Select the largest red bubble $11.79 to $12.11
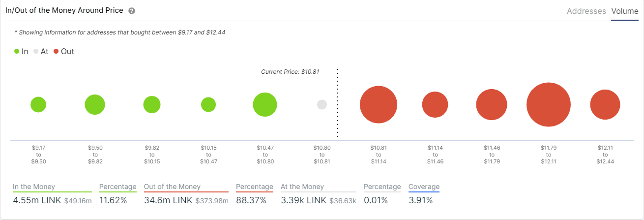 click(549, 105)
